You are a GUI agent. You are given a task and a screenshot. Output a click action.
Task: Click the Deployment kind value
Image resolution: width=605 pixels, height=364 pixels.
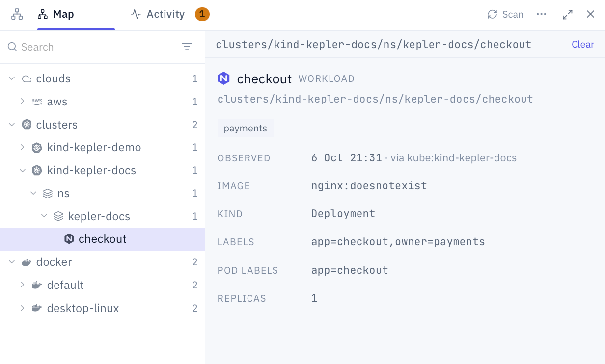[x=343, y=214]
